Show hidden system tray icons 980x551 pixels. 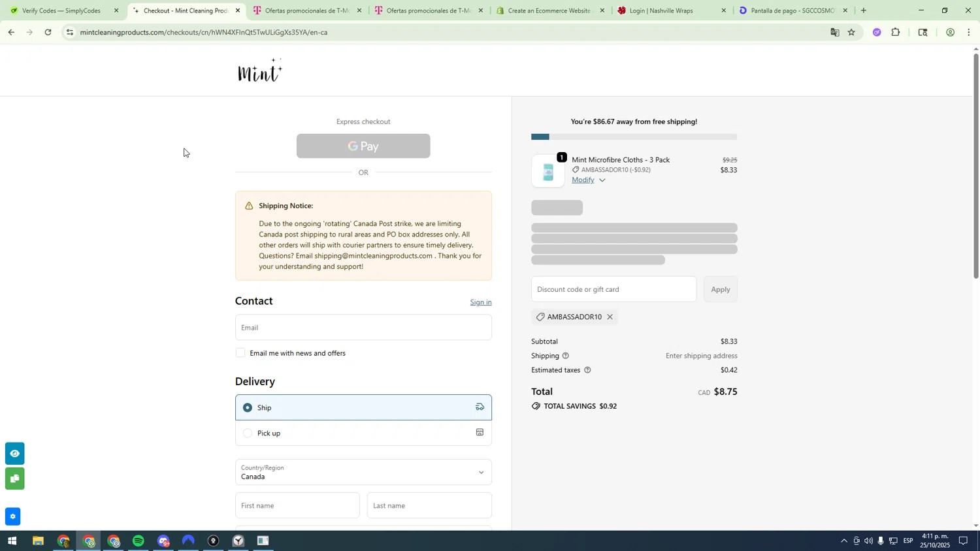tap(843, 541)
